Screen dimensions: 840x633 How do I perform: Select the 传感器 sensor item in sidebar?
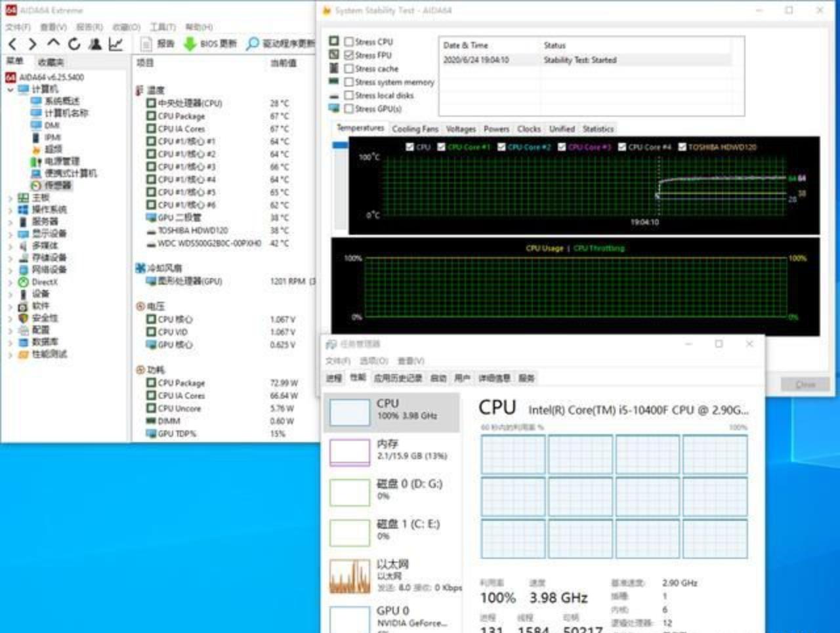57,186
